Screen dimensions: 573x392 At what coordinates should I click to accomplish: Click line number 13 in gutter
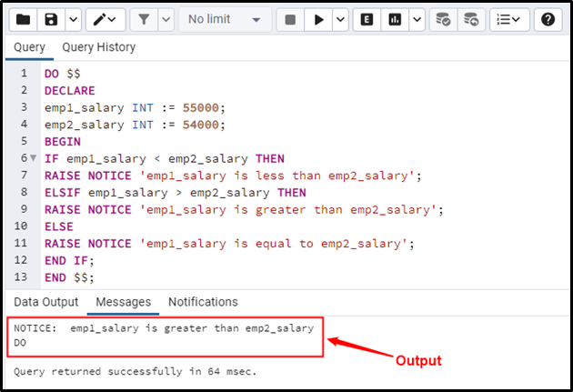(x=21, y=277)
